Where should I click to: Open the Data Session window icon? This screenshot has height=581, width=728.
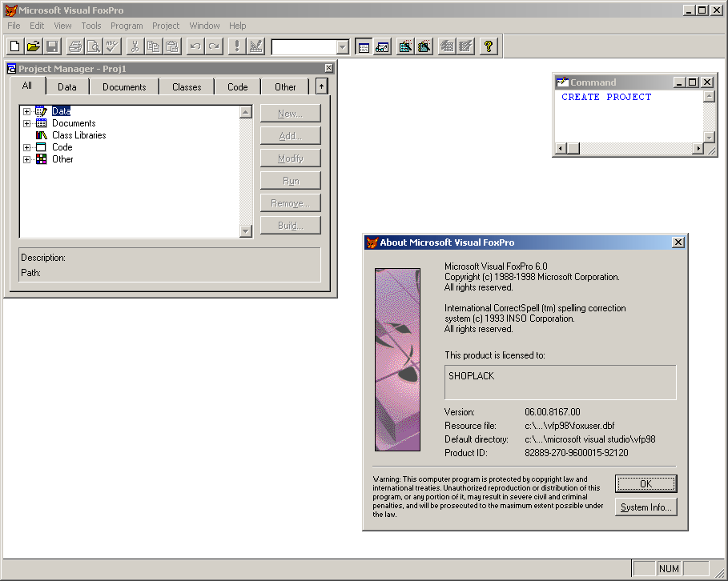(382, 46)
